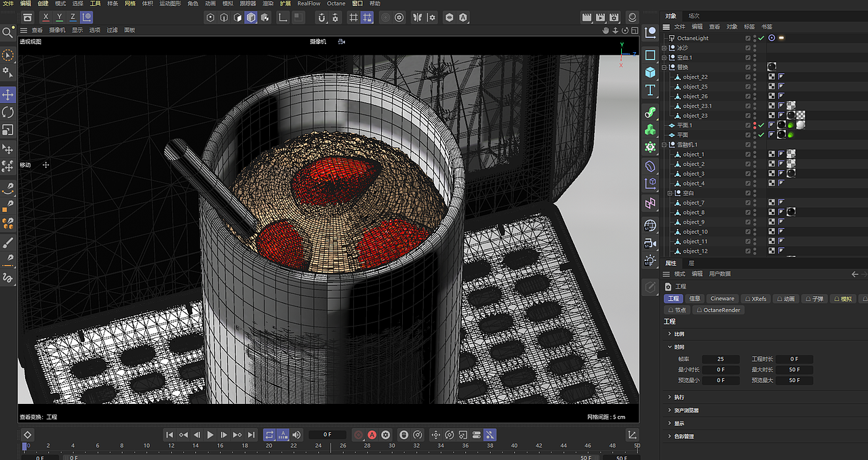Collapse the 雪融机.1 object group
The image size is (868, 460).
pyautogui.click(x=664, y=144)
